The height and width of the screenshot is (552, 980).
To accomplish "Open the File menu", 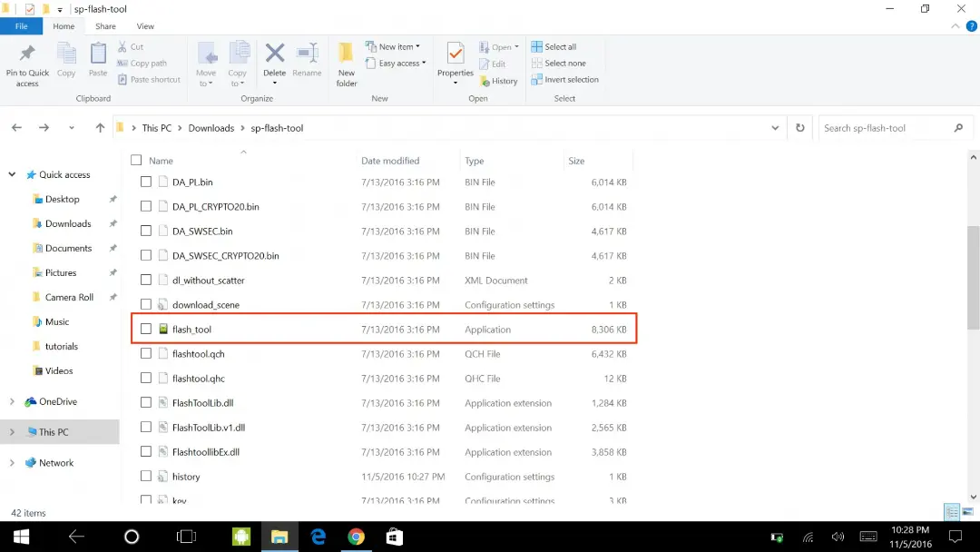I will click(x=21, y=26).
